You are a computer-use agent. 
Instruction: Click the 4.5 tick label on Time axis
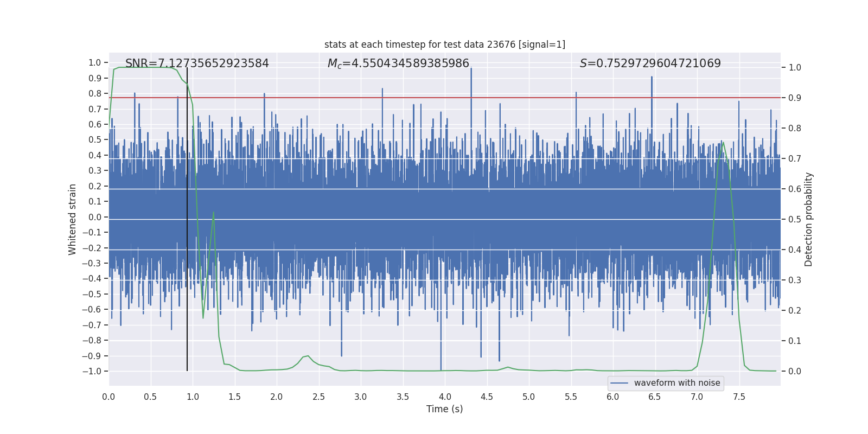[x=487, y=397]
